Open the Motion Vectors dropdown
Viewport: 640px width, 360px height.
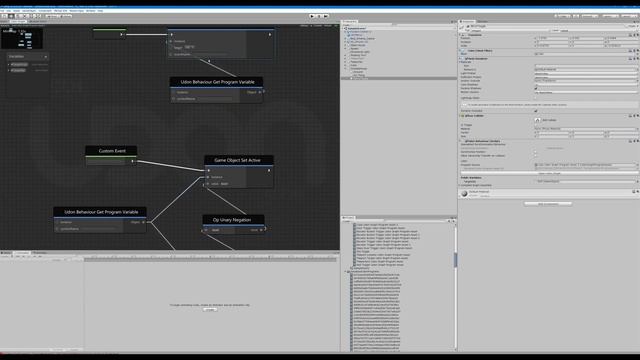(x=586, y=92)
